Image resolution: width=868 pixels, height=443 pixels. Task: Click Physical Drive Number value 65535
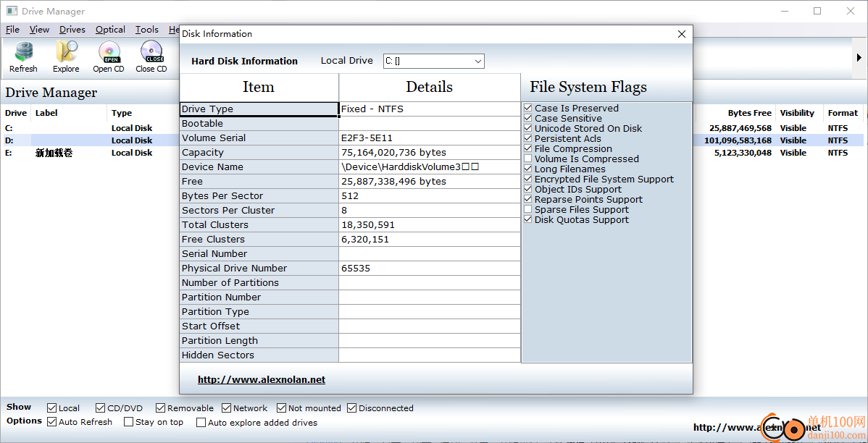(430, 269)
